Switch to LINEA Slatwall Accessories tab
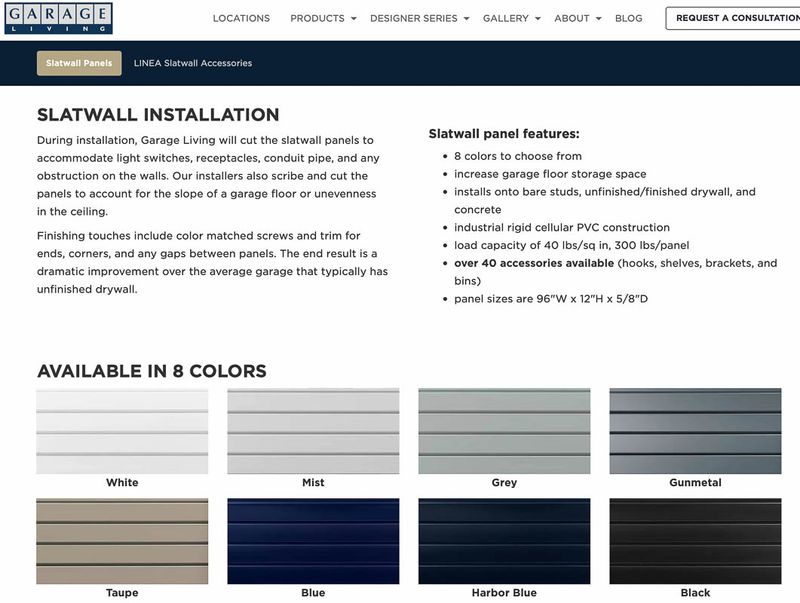This screenshot has height=603, width=800. (x=193, y=63)
